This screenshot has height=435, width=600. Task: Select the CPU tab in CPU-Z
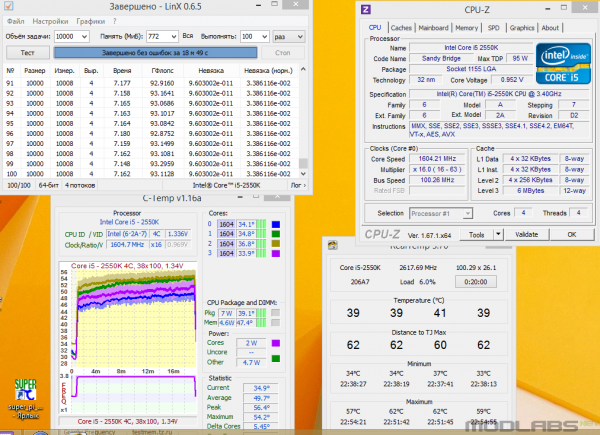pyautogui.click(x=375, y=27)
